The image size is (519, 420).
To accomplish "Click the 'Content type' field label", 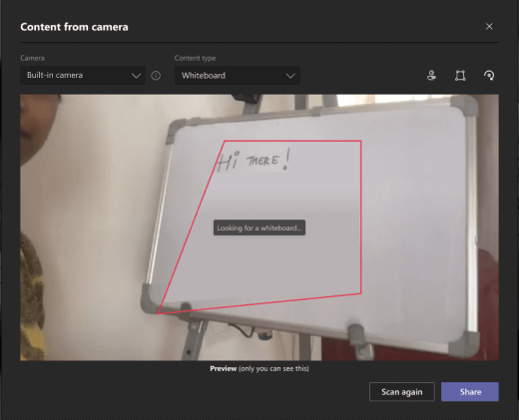I will pyautogui.click(x=195, y=58).
